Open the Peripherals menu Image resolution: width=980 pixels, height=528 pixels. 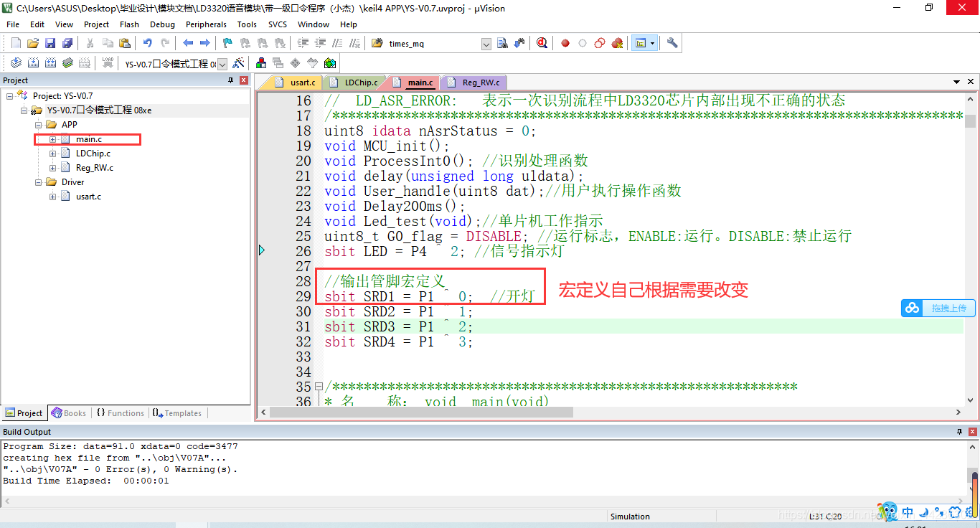[206, 24]
